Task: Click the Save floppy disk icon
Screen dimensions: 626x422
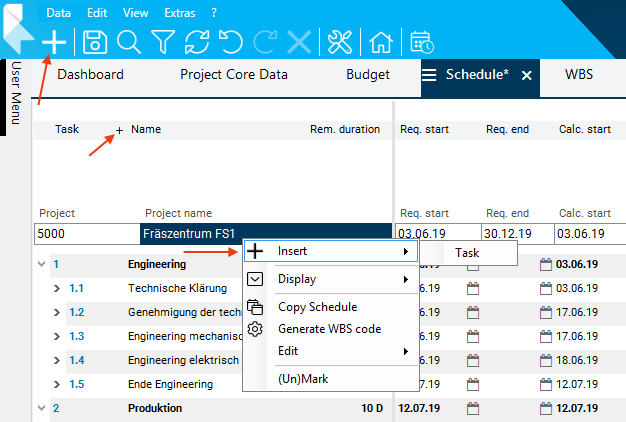Action: pos(95,42)
